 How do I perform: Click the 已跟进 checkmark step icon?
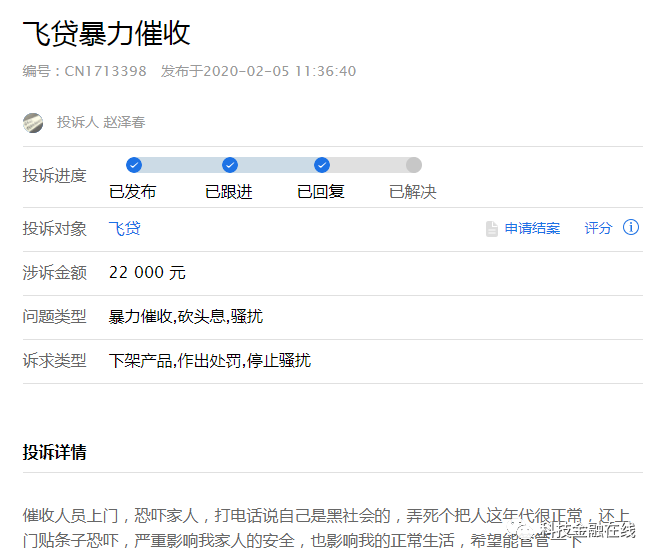230,165
